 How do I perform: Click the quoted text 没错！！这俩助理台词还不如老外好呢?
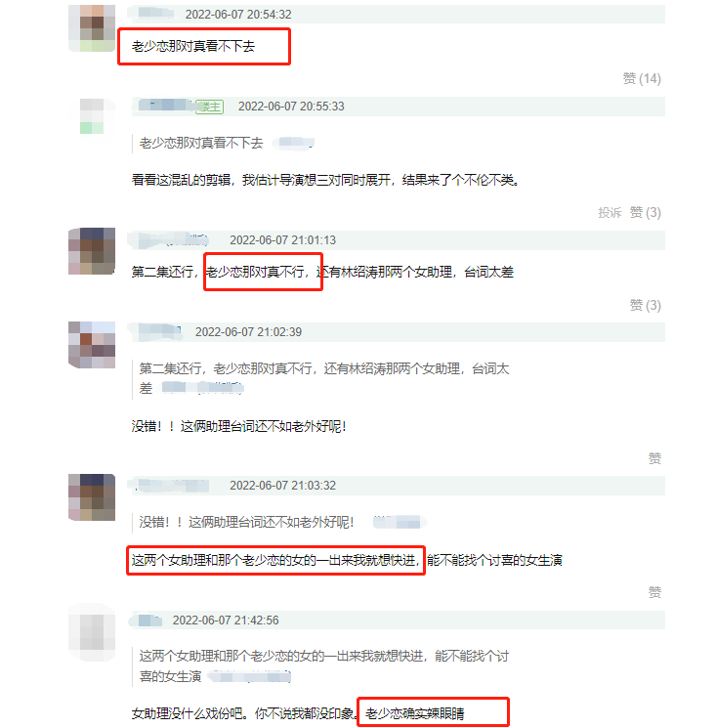point(246,523)
